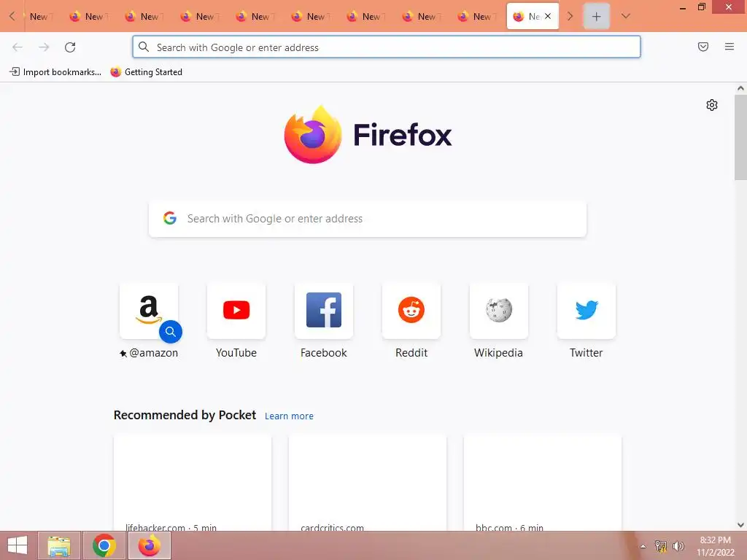Image resolution: width=747 pixels, height=560 pixels.
Task: Open the Windows Start button
Action: click(18, 545)
